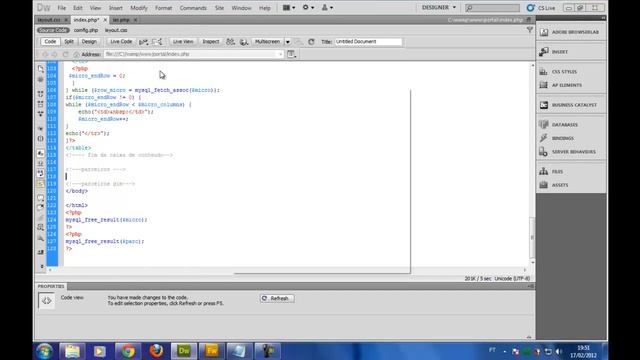640x360 pixels.
Task: Switch to Design view
Action: (89, 42)
